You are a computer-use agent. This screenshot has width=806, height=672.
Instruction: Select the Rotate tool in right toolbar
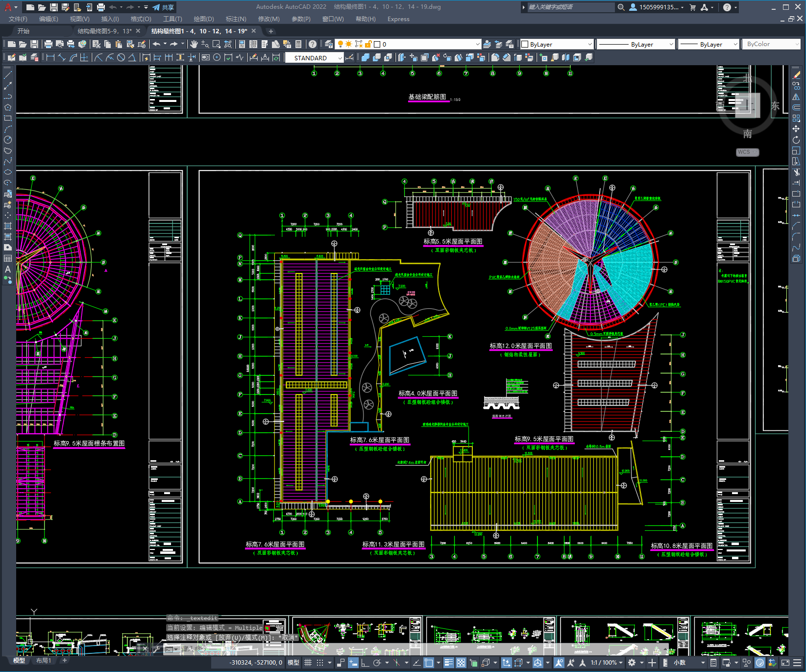point(796,140)
